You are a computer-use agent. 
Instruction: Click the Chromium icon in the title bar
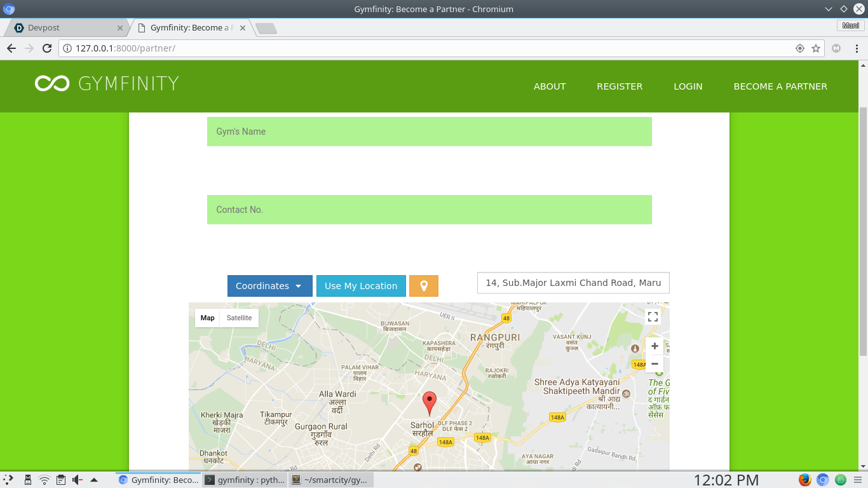[9, 9]
